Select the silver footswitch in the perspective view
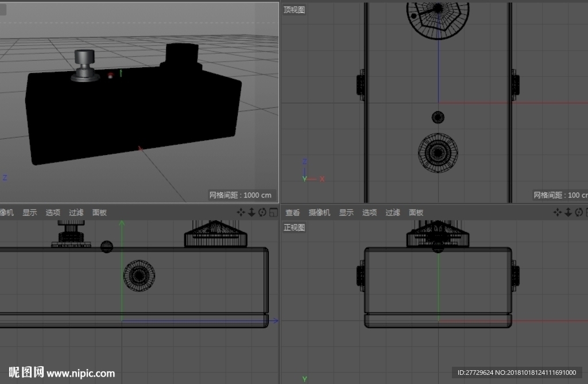Image resolution: width=588 pixels, height=384 pixels. 85,65
